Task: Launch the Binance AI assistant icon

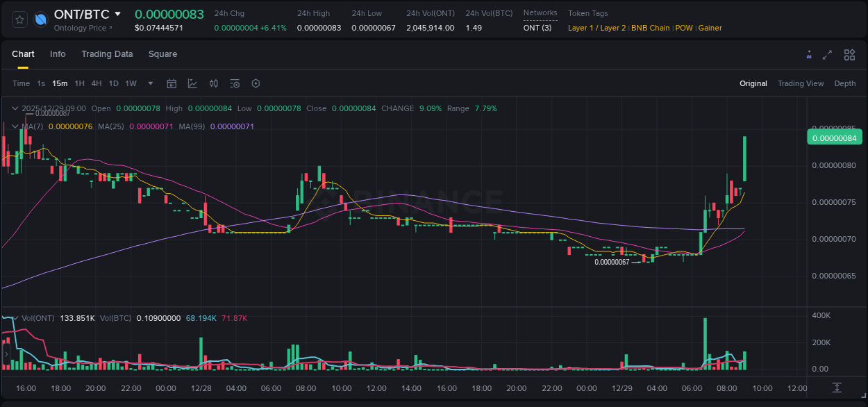Action: coord(809,54)
